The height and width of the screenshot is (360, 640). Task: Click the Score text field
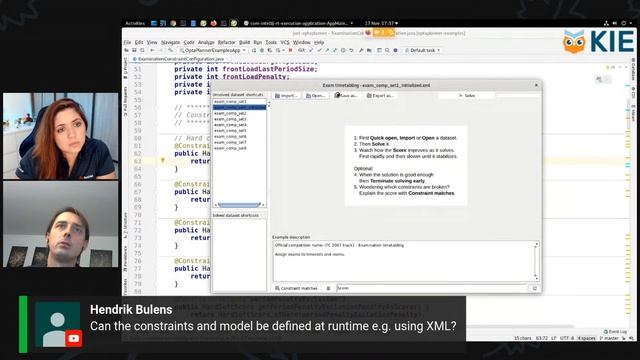pos(432,288)
